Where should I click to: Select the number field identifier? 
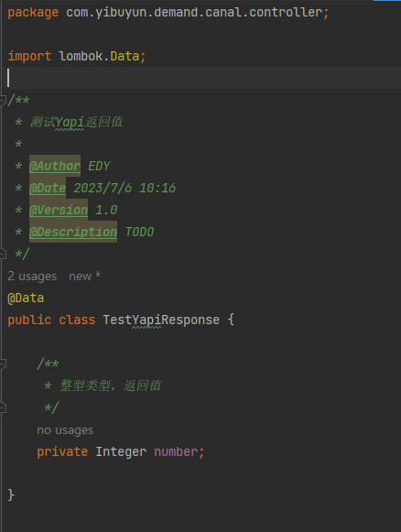click(x=176, y=452)
